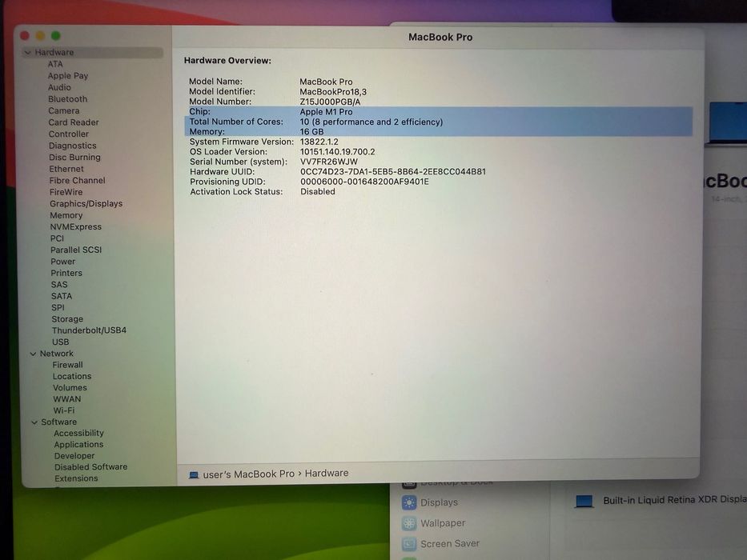Select PCI in the sidebar
The width and height of the screenshot is (747, 560).
coord(57,238)
